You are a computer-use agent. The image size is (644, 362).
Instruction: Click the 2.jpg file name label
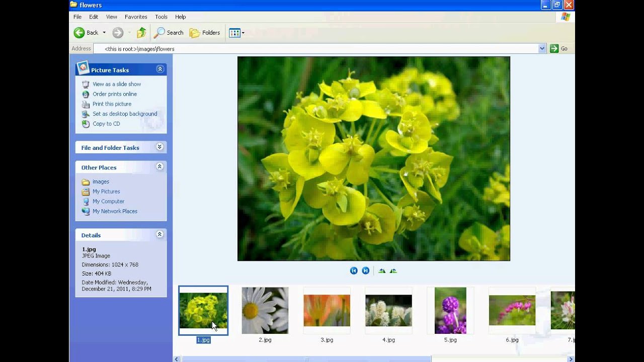(x=265, y=340)
